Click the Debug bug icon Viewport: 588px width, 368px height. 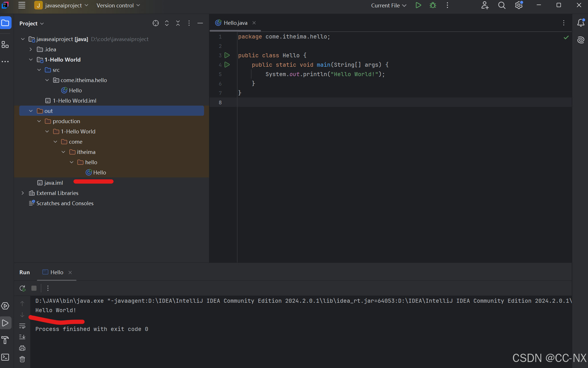click(433, 5)
